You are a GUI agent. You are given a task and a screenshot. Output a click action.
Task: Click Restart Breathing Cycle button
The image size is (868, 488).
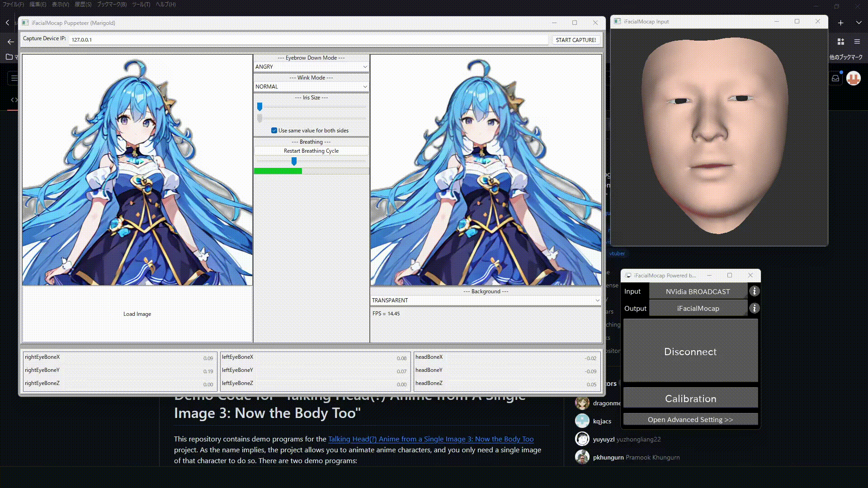(311, 151)
